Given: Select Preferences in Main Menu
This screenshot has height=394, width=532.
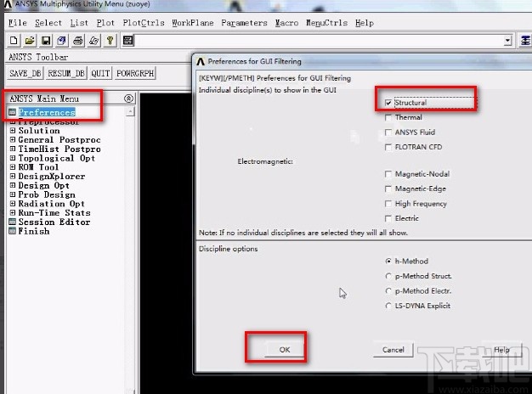Looking at the screenshot, I should [x=47, y=112].
